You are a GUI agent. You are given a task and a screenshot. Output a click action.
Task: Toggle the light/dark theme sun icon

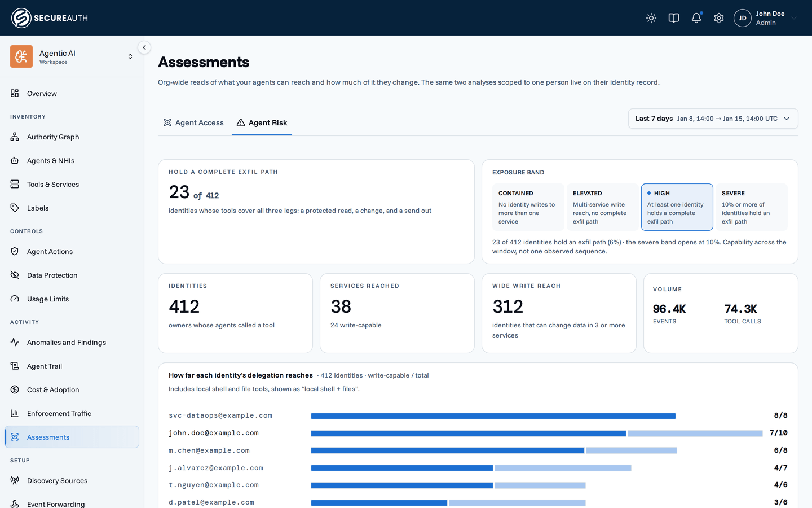click(x=651, y=18)
